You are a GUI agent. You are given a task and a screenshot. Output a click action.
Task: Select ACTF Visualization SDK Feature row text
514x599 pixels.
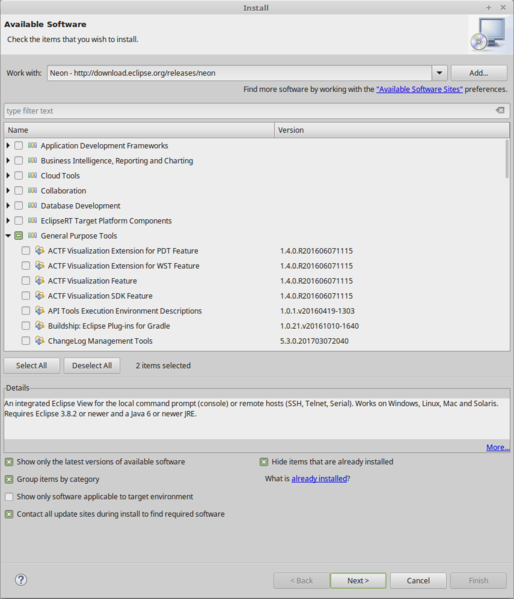click(x=100, y=296)
